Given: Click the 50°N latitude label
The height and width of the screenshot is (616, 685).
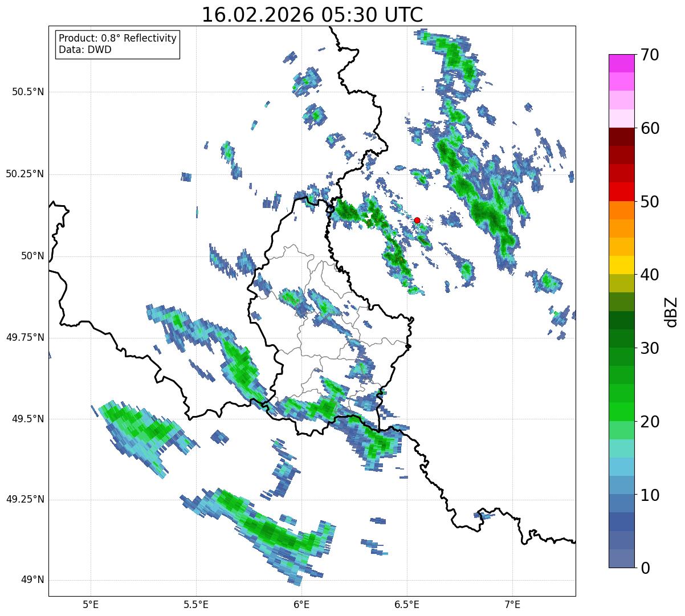Looking at the screenshot, I should (x=32, y=256).
